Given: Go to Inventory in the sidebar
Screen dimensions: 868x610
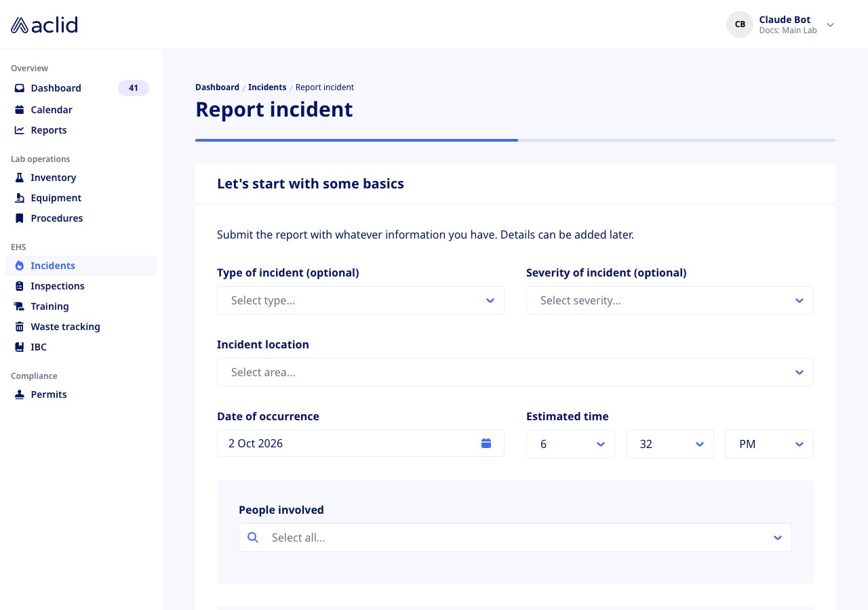Looking at the screenshot, I should tap(81, 178).
